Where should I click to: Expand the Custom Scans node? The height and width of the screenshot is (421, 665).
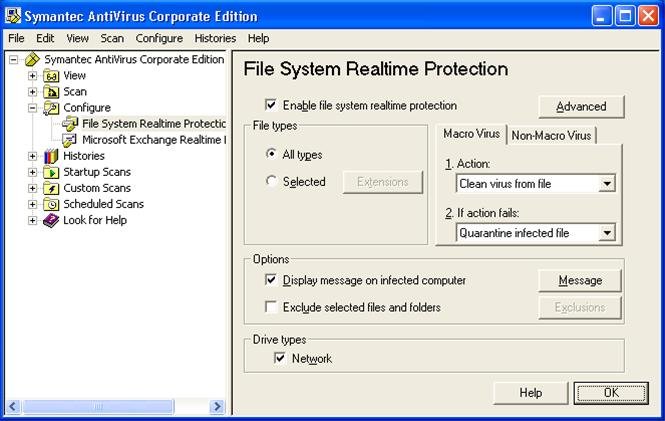click(x=32, y=188)
